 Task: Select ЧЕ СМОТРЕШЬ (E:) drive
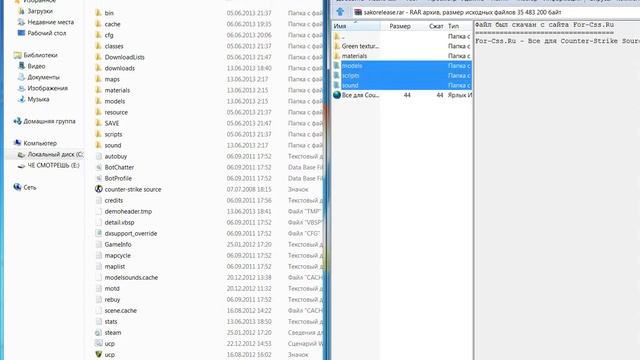(x=53, y=165)
